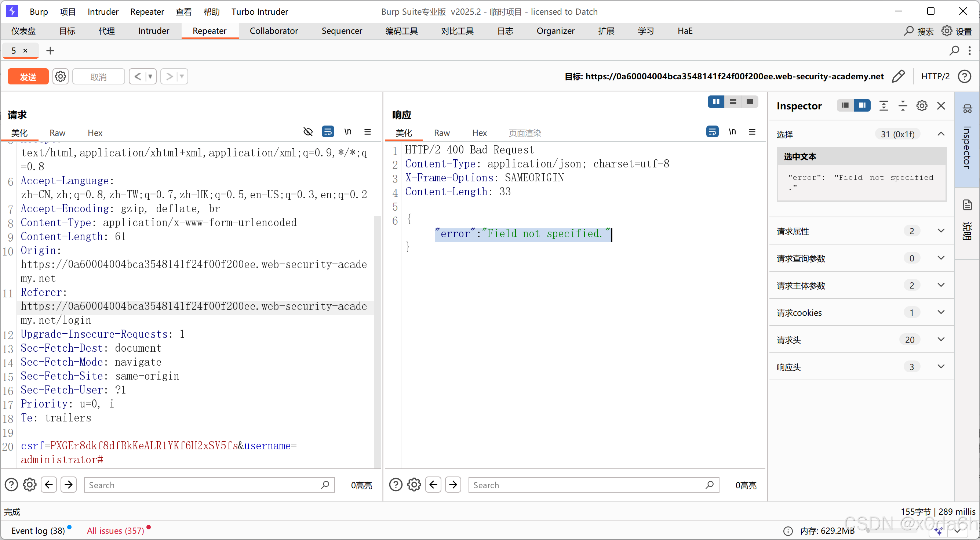Show hidden headers with the crossed-eye icon
The height and width of the screenshot is (540, 980).
pyautogui.click(x=308, y=132)
